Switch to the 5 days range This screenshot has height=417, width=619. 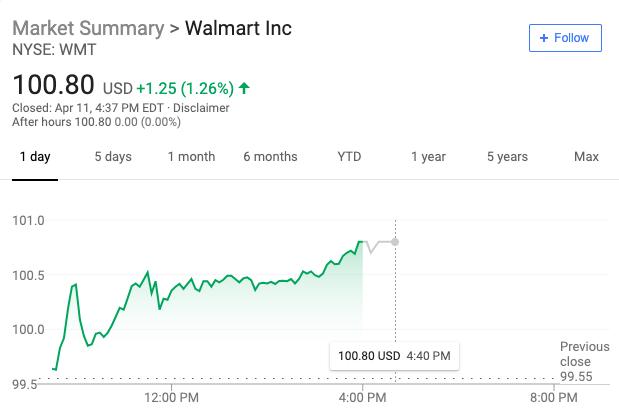[113, 157]
